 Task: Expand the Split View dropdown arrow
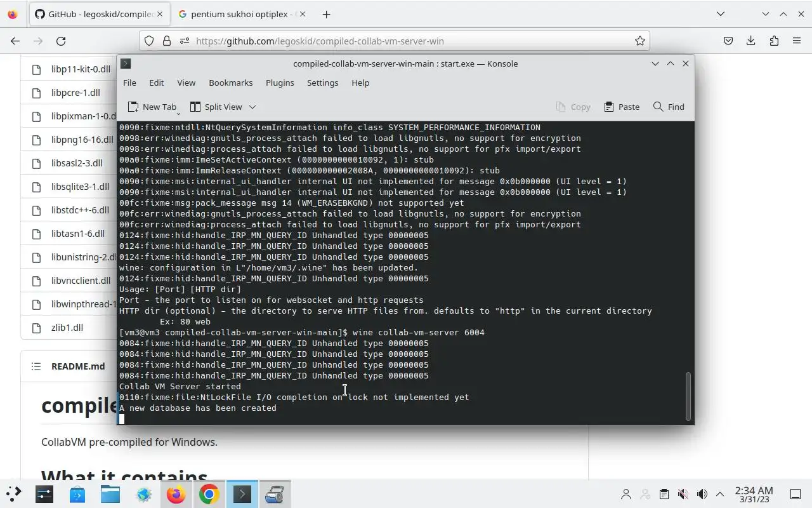click(252, 107)
